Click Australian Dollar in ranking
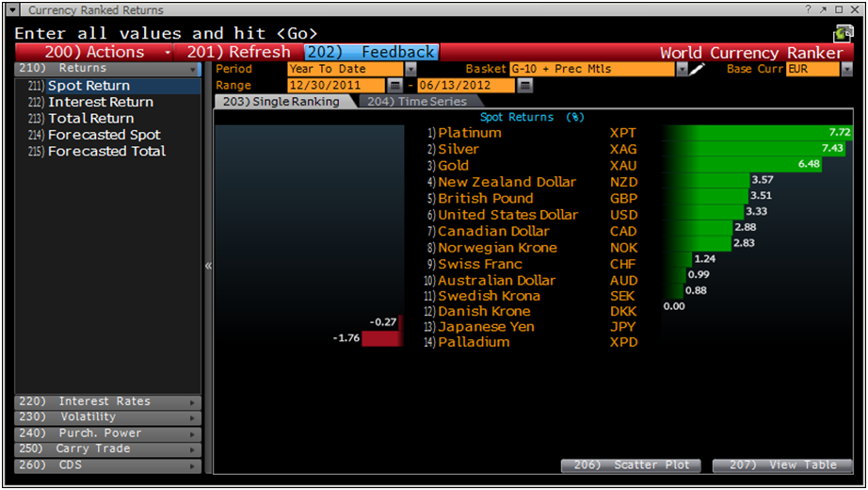The image size is (868, 490). tap(496, 281)
